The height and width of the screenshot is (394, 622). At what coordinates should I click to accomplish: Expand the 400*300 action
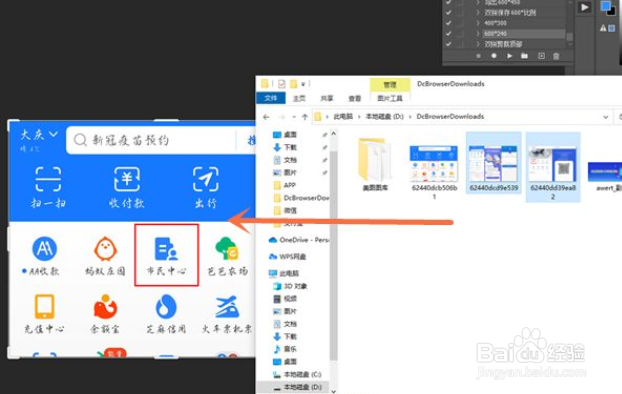click(478, 23)
